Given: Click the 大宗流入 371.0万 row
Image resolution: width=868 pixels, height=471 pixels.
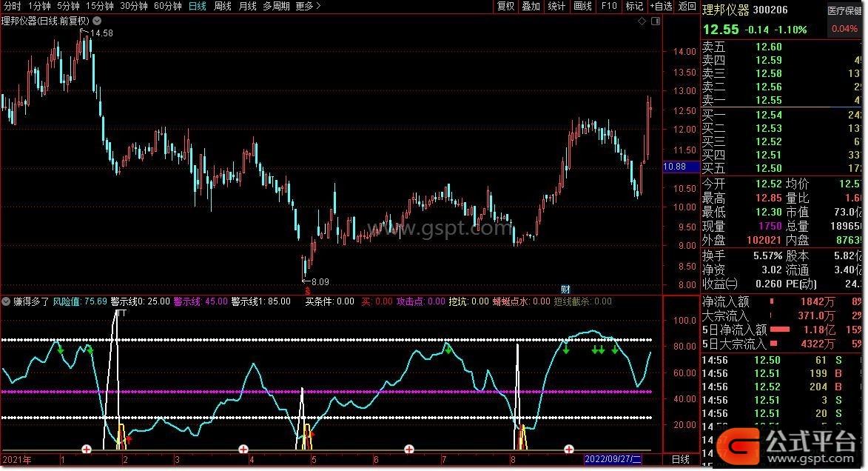Looking at the screenshot, I should (x=781, y=315).
